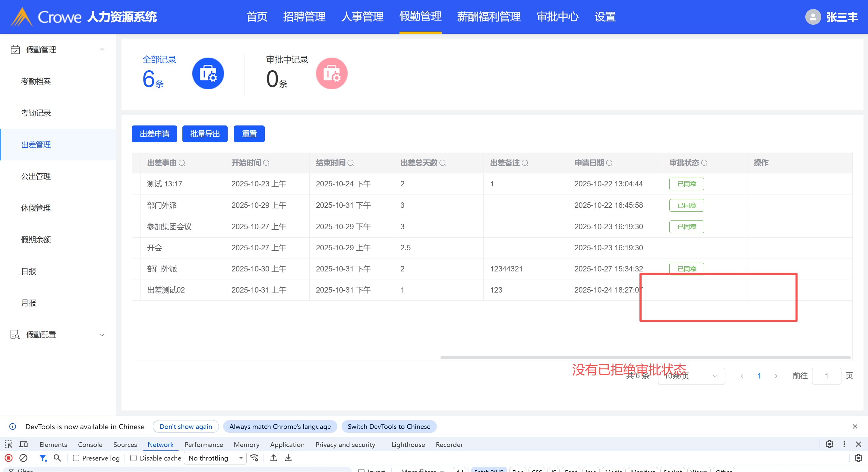868x472 pixels.
Task: Click the 前往 page number input field
Action: pyautogui.click(x=826, y=376)
